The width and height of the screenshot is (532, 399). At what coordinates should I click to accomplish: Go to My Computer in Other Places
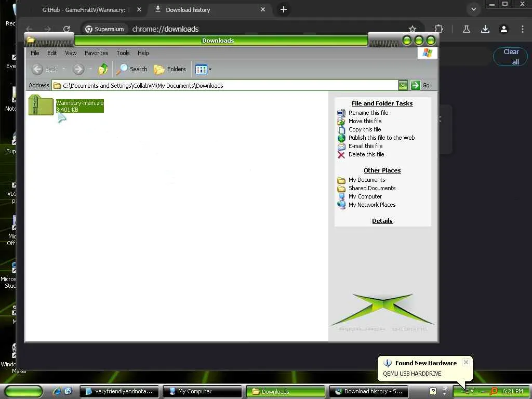365,196
